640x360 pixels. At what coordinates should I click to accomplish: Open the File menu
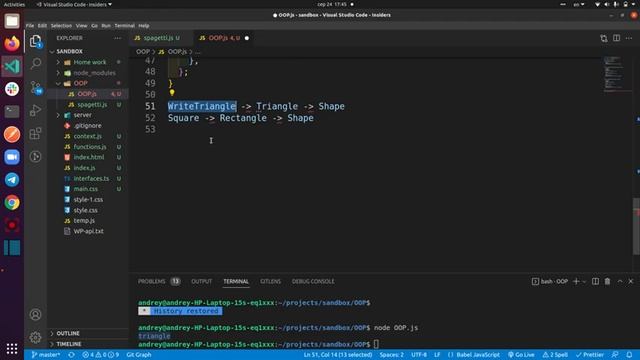coord(30,25)
